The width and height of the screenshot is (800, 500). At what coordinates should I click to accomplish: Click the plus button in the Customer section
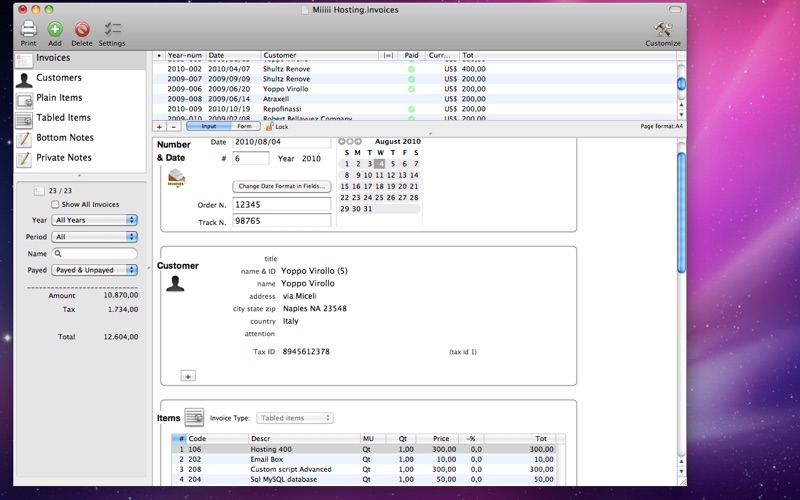pos(188,376)
